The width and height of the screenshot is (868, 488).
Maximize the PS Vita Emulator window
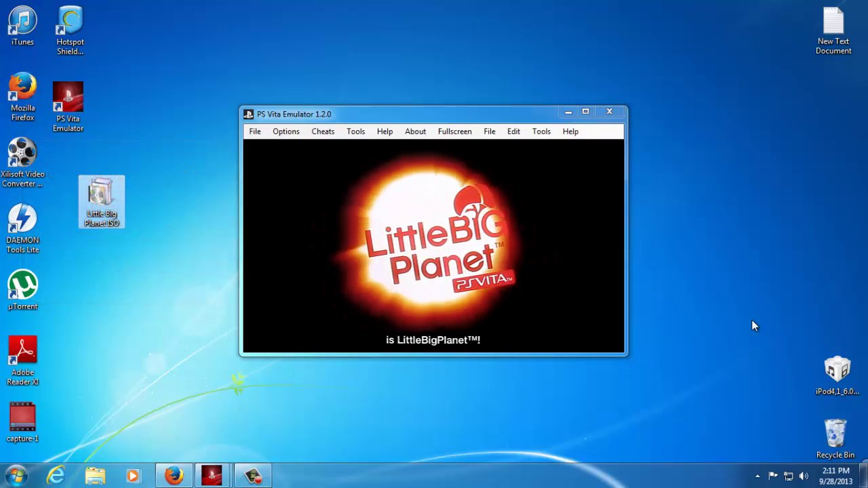(586, 112)
